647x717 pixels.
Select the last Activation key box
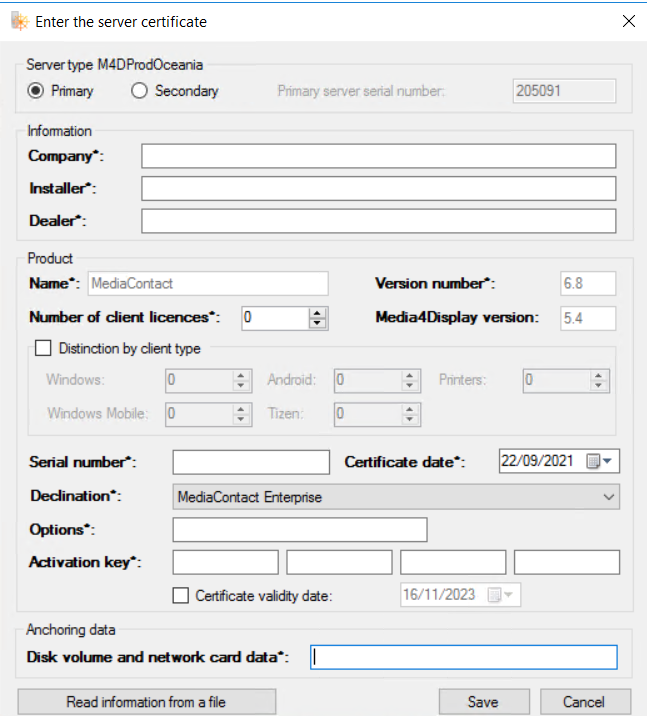pos(566,562)
